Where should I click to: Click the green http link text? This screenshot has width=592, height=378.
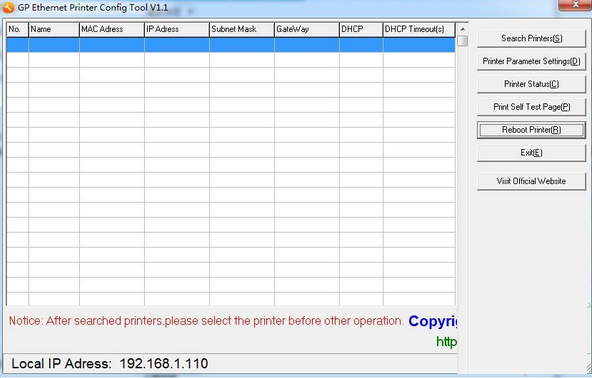coord(446,342)
